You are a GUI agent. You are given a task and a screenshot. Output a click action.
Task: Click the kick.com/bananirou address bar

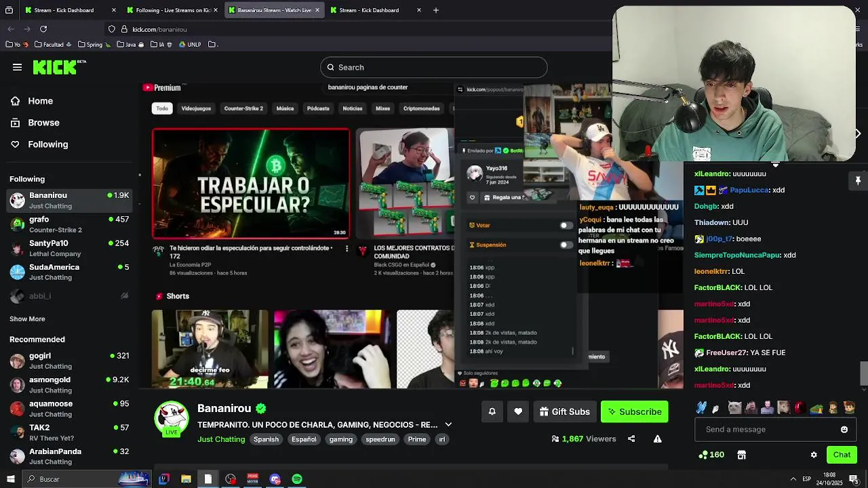159,29
